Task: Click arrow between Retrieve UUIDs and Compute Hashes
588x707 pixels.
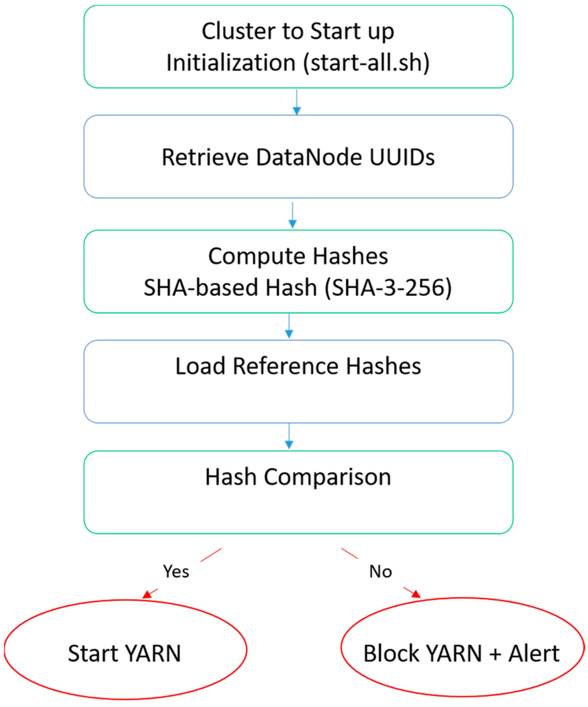Action: tap(293, 214)
